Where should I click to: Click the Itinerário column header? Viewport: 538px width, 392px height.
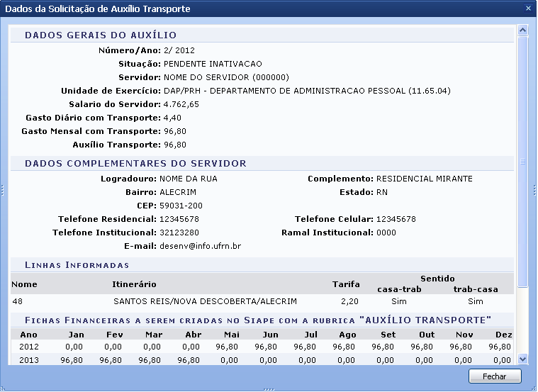coord(134,284)
